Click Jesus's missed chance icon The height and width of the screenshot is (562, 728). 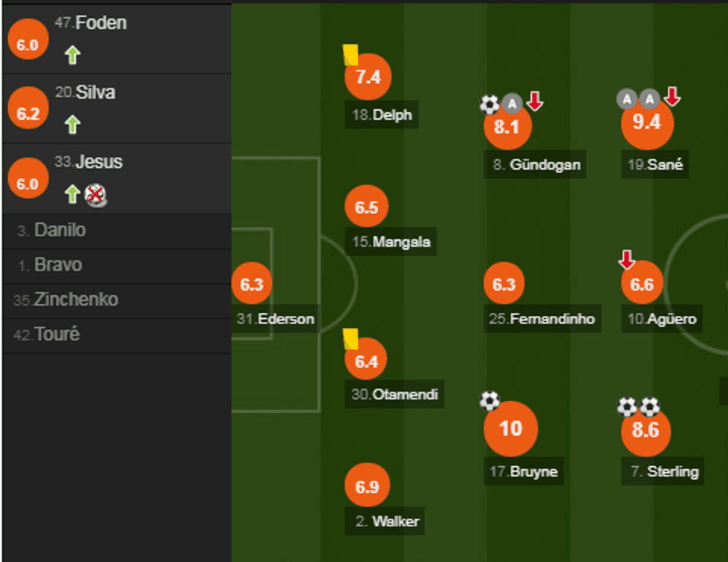pos(95,195)
